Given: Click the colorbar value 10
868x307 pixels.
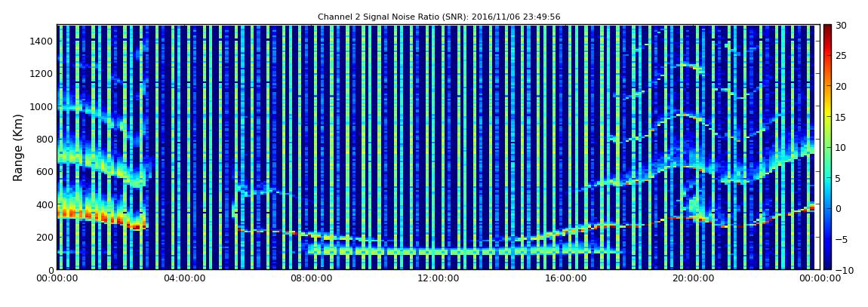Looking at the screenshot, I should click(x=842, y=148).
